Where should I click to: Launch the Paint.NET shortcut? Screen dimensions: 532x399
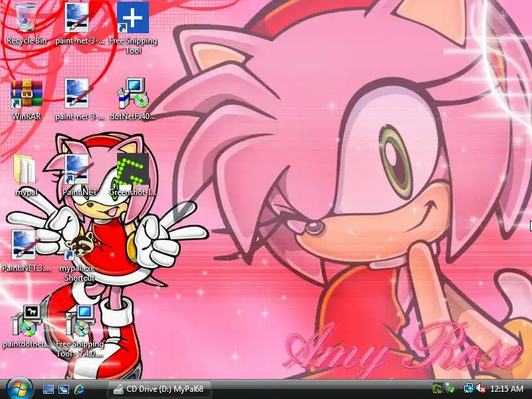tap(79, 176)
